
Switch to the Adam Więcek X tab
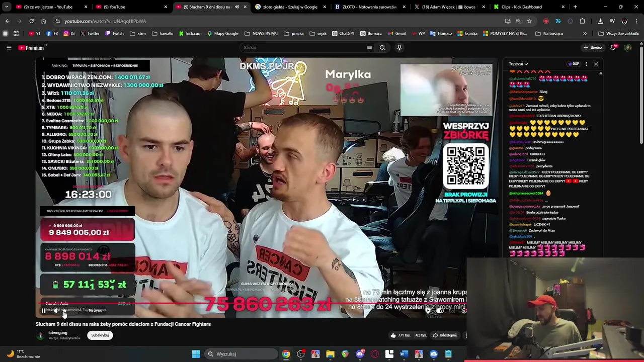coord(450,7)
